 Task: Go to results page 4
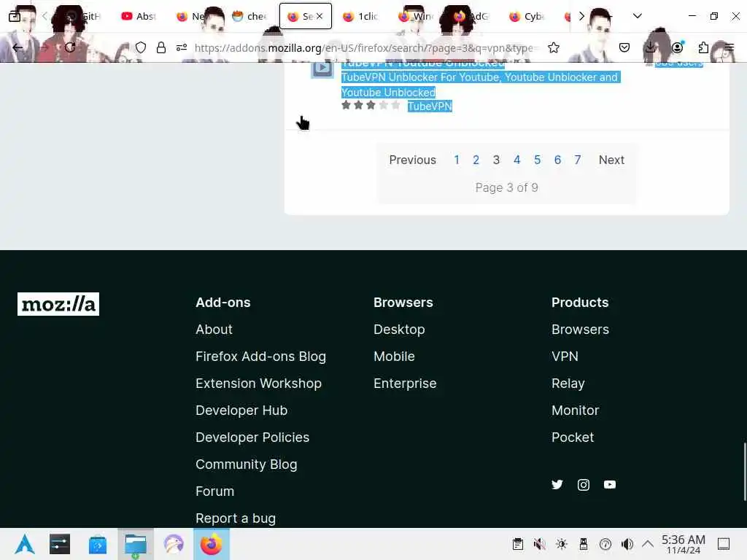[x=516, y=160]
